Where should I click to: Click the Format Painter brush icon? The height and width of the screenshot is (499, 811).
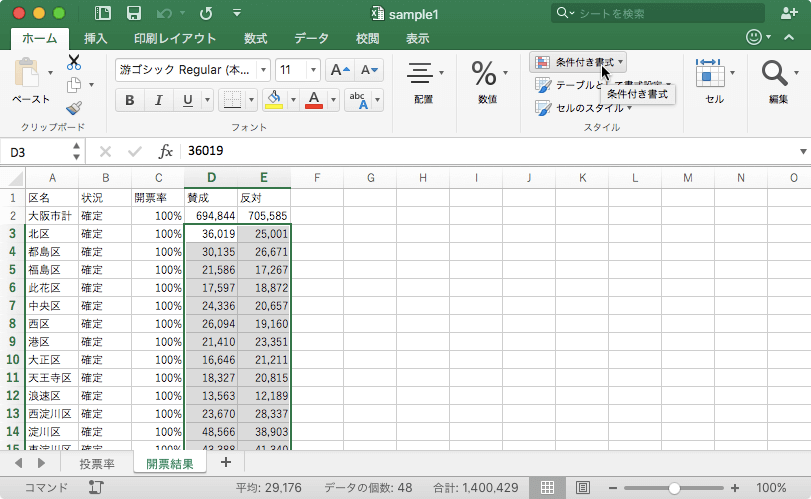74,108
